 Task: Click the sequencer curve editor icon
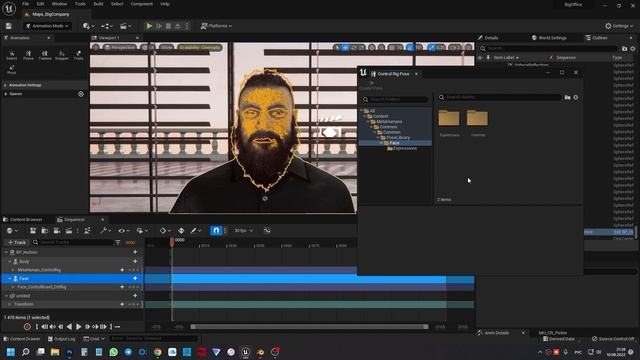[x=267, y=231]
